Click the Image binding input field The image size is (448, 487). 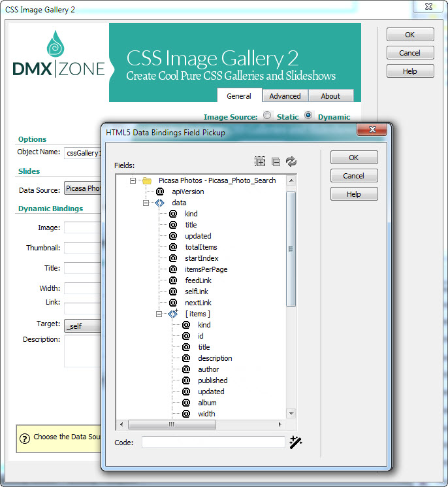(83, 227)
